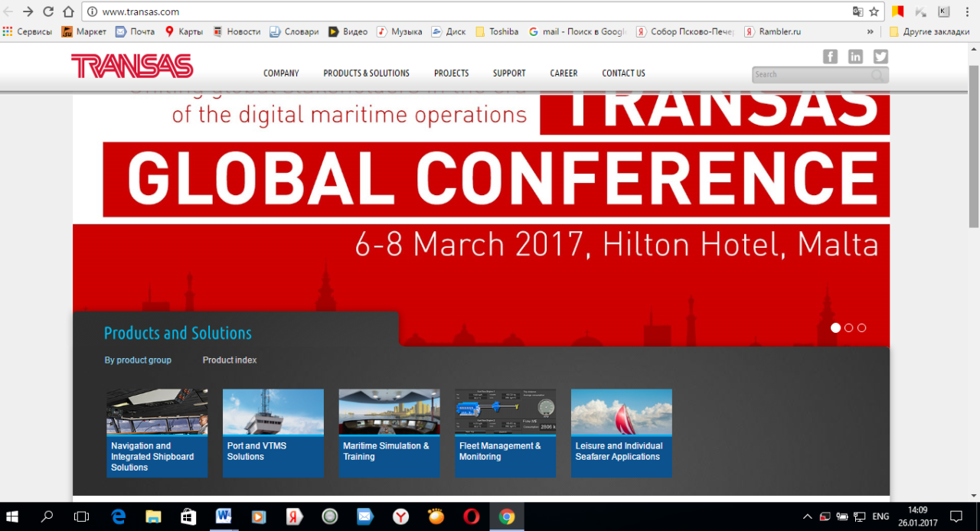
Task: Open the yellow-red bookmark extension icon
Action: click(x=898, y=11)
